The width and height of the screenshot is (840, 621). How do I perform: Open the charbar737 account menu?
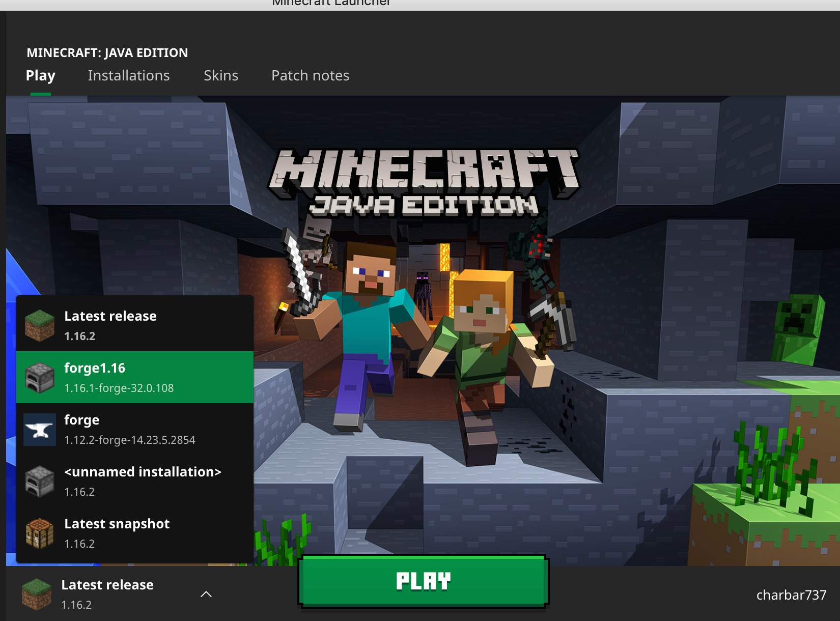(x=791, y=595)
